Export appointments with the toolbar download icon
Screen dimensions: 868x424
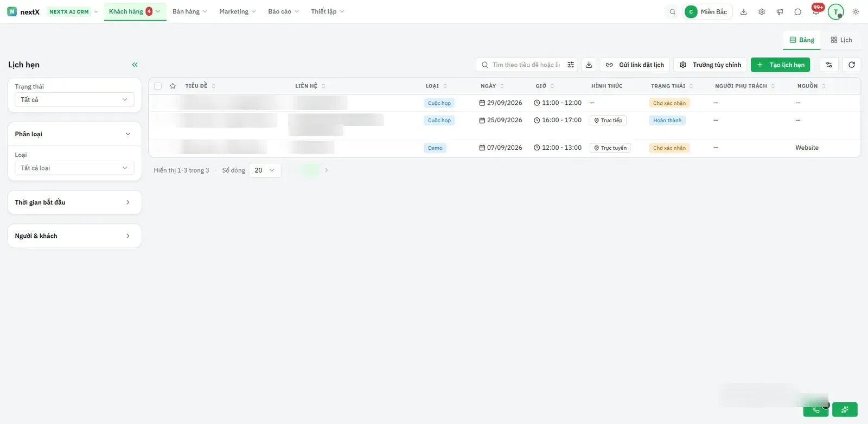(x=589, y=65)
